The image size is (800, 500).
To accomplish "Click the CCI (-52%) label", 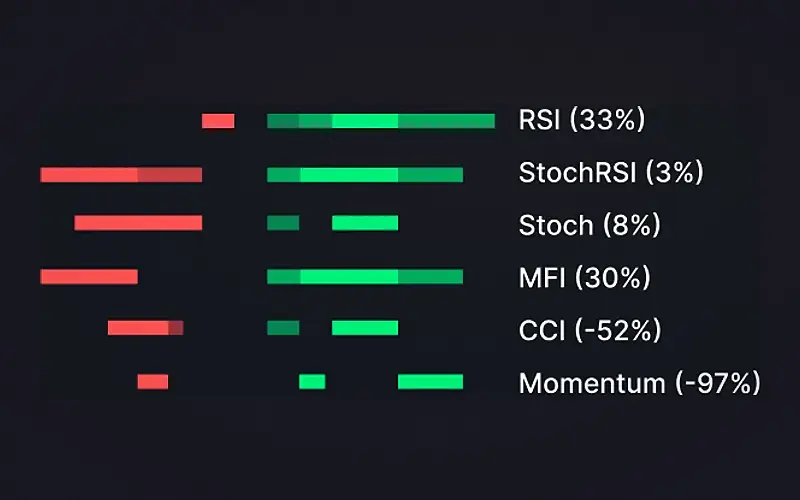I will click(x=590, y=330).
